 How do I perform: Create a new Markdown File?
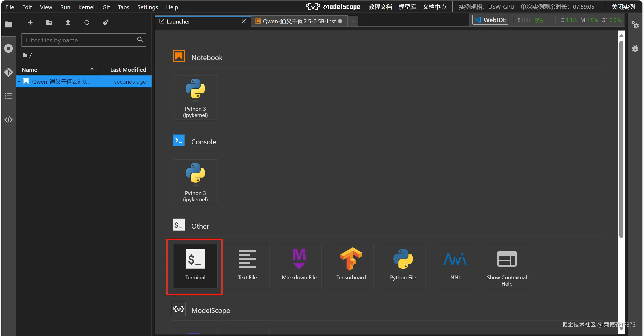(x=299, y=266)
